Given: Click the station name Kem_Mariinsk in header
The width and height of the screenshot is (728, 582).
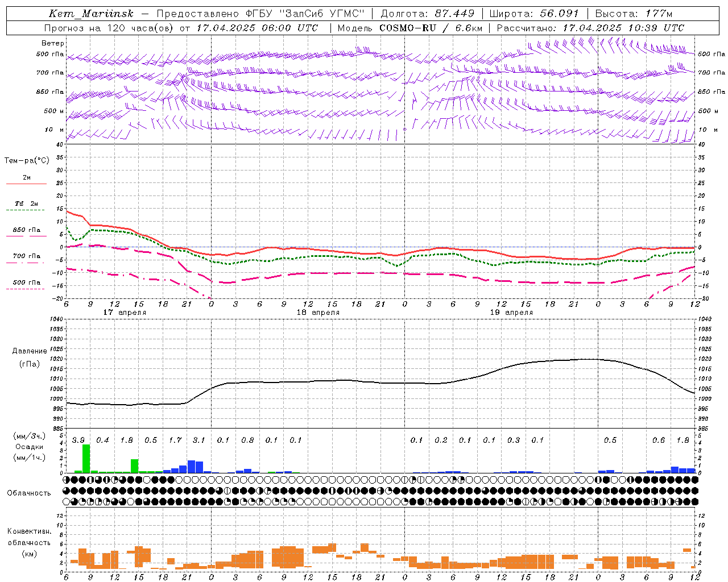Looking at the screenshot, I should pyautogui.click(x=92, y=14).
